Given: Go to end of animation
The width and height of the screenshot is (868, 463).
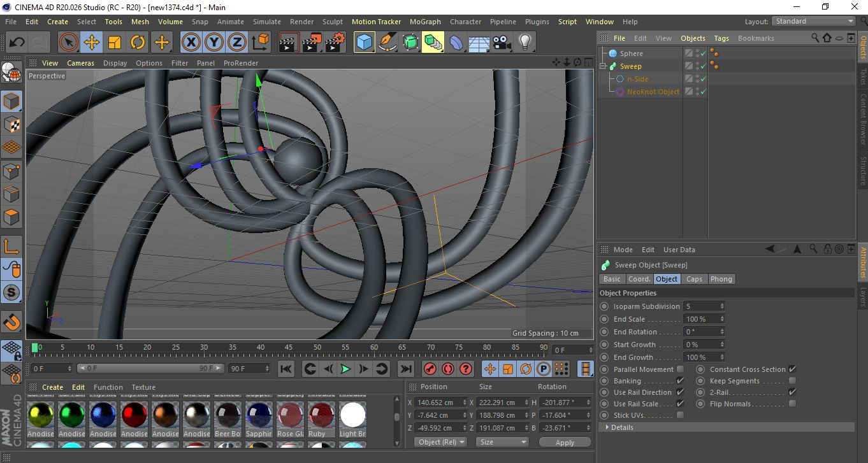Looking at the screenshot, I should tap(405, 369).
